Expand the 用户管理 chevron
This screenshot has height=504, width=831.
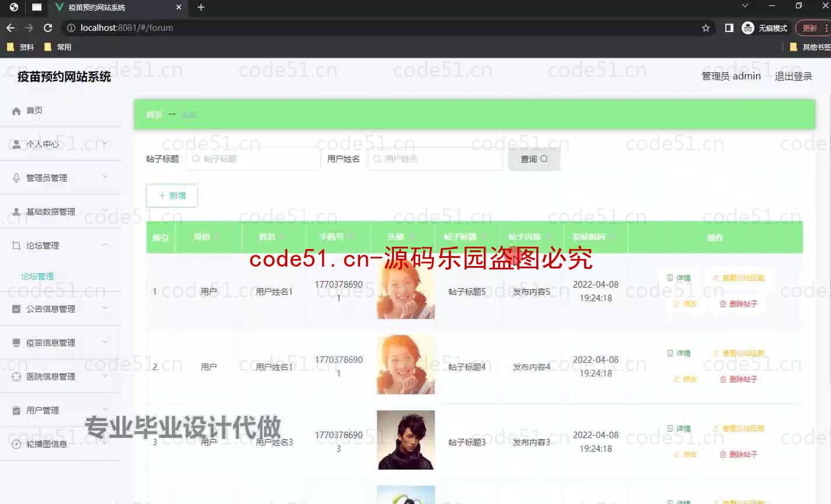pos(105,409)
